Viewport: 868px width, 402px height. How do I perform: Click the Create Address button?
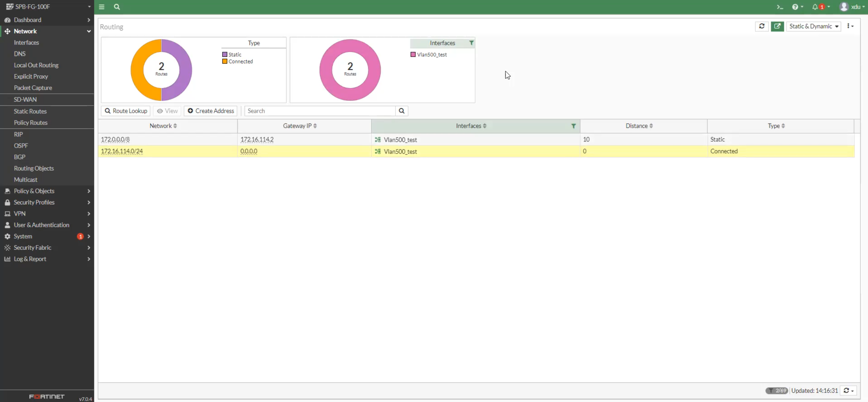(211, 111)
